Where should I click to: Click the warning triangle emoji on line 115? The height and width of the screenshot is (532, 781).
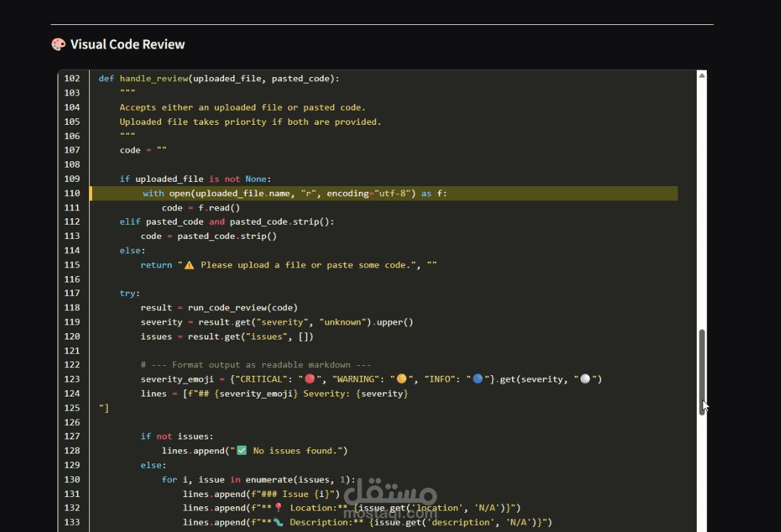tap(189, 265)
